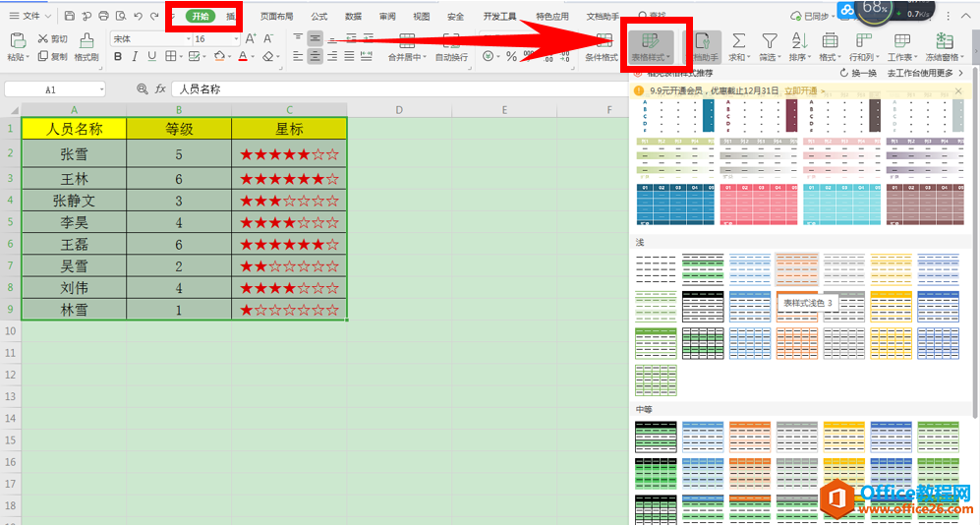980x526 pixels.
Task: Select cell containing 张静文
Action: click(74, 201)
